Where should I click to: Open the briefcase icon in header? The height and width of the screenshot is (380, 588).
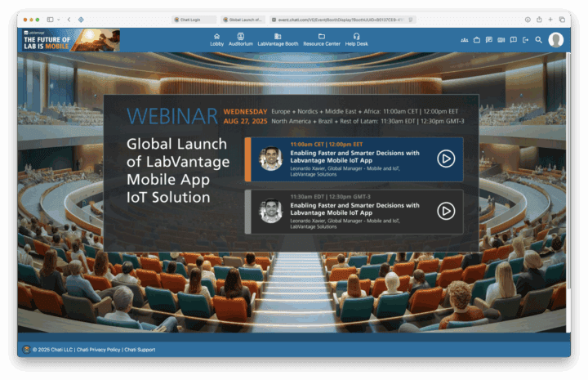(x=477, y=39)
